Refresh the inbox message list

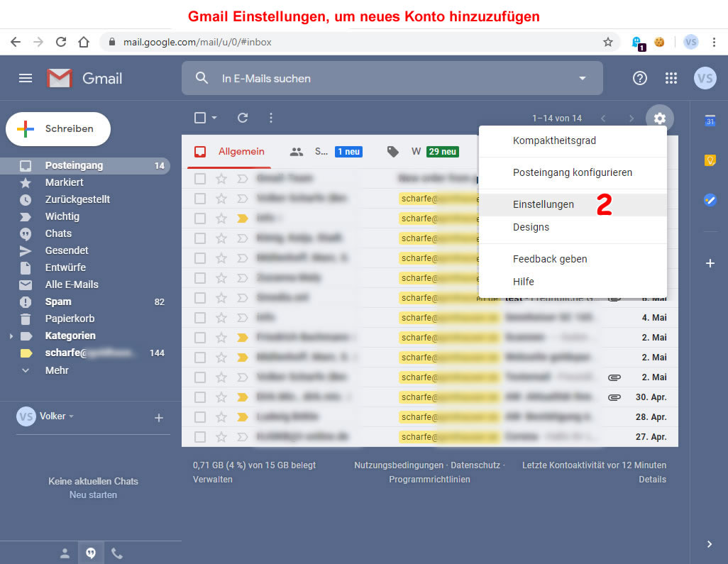(243, 118)
